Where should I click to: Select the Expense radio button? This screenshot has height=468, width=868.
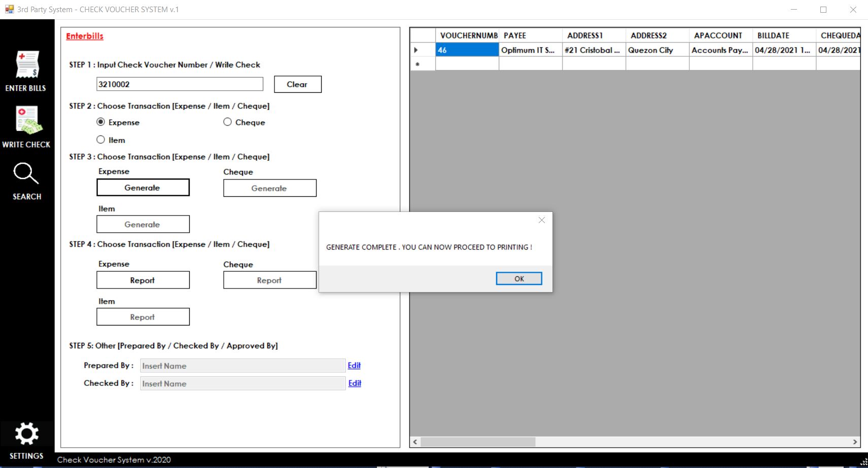pos(101,122)
